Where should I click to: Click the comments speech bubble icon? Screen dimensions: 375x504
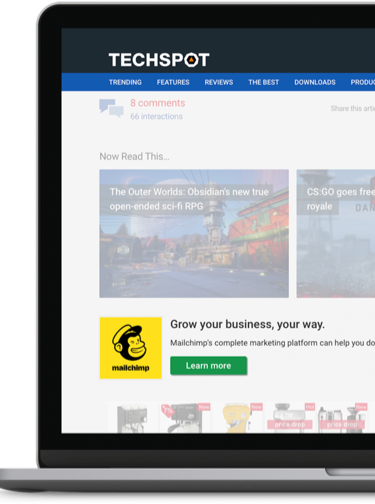111,108
